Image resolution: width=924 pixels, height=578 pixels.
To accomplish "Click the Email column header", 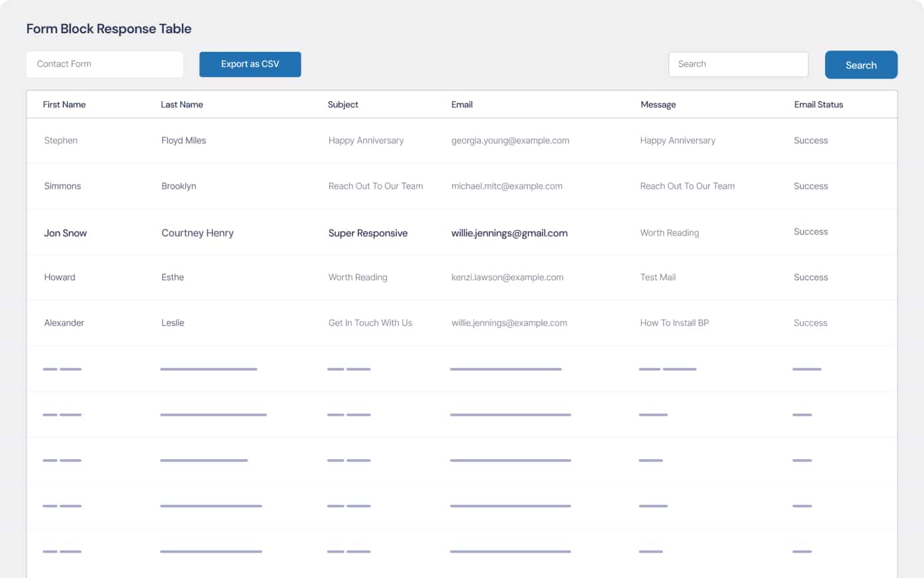I will pos(462,104).
